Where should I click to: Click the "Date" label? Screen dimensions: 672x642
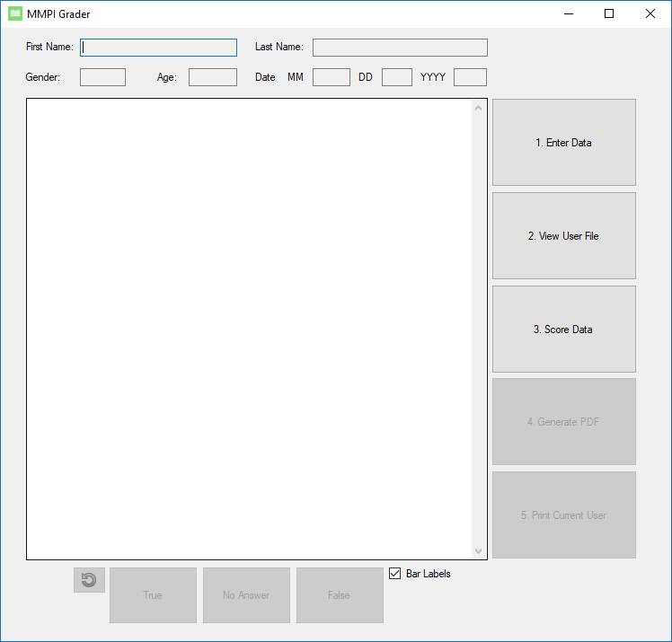click(x=265, y=77)
